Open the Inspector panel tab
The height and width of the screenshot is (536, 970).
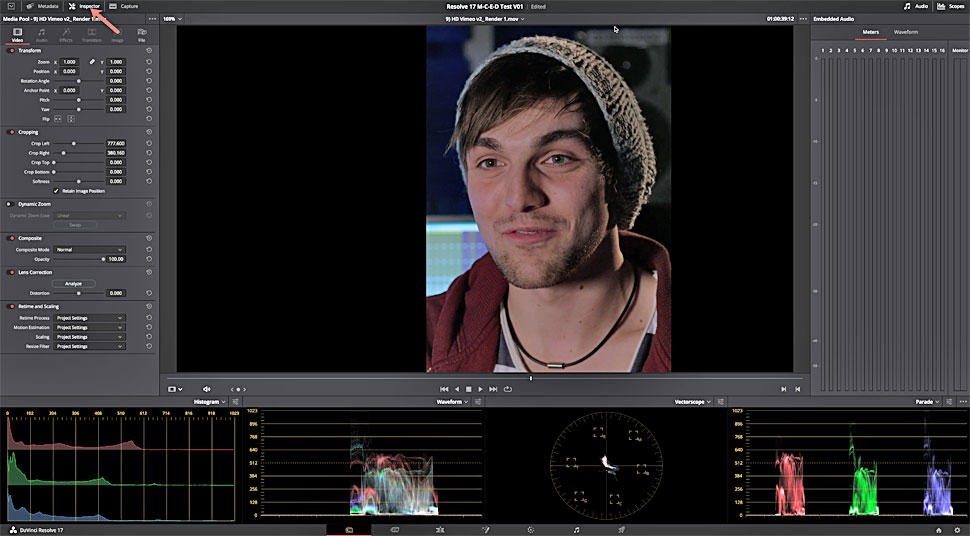(x=84, y=6)
